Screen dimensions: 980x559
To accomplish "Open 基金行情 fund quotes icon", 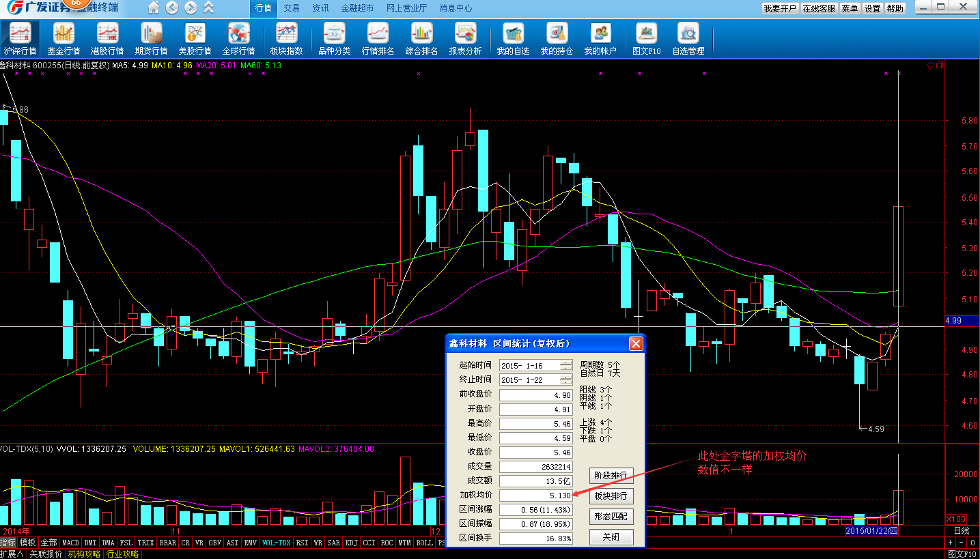I will point(64,38).
